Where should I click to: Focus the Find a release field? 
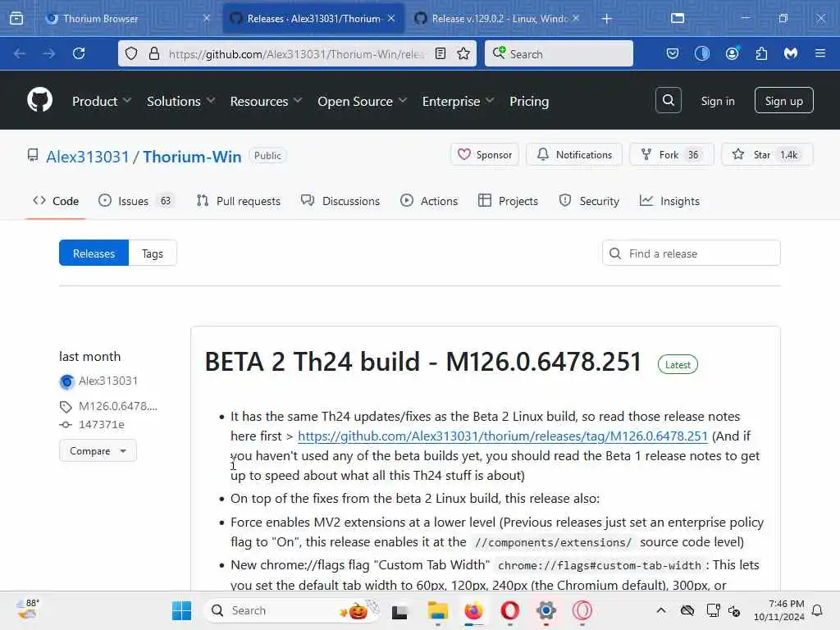[x=691, y=253]
